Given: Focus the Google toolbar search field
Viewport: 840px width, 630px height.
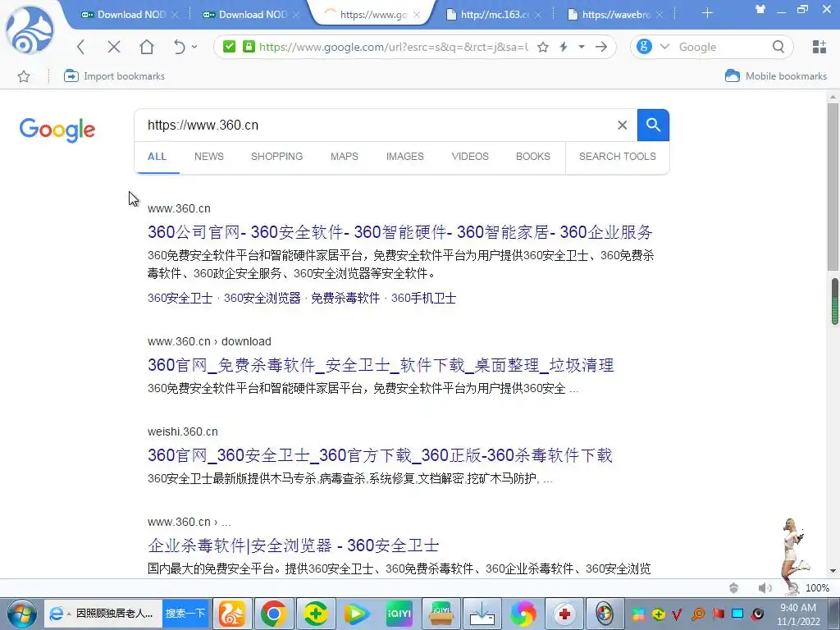Looking at the screenshot, I should coord(722,47).
